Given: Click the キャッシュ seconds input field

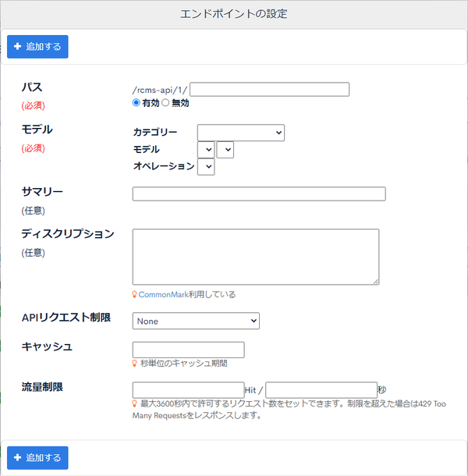Looking at the screenshot, I should (189, 350).
